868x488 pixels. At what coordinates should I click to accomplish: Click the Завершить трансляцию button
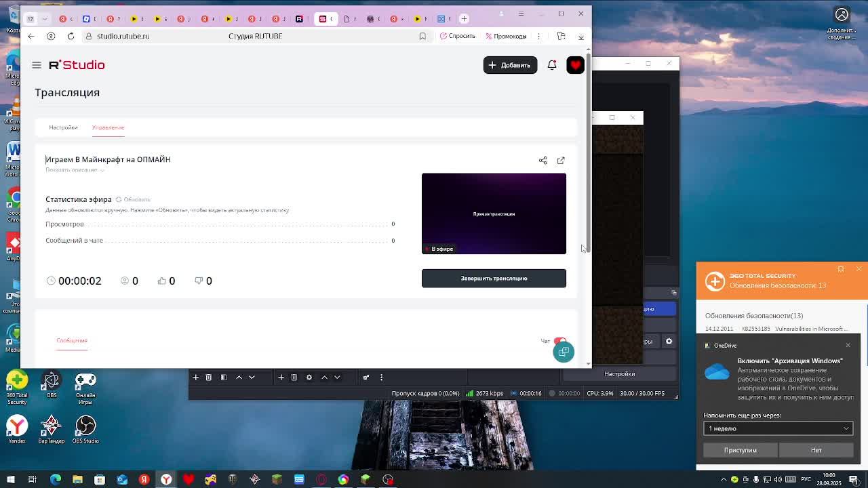click(x=494, y=279)
